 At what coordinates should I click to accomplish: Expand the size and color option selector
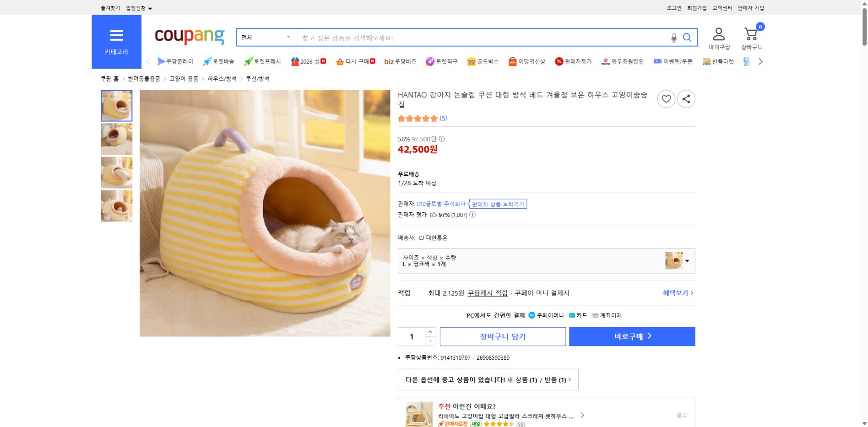coord(686,261)
